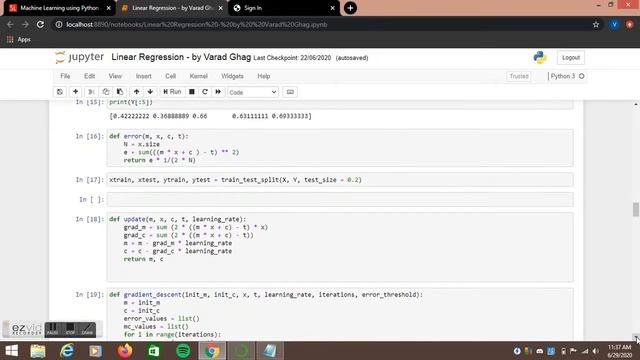Image resolution: width=640 pixels, height=360 pixels.
Task: Open the Edit menu
Action: point(89,76)
